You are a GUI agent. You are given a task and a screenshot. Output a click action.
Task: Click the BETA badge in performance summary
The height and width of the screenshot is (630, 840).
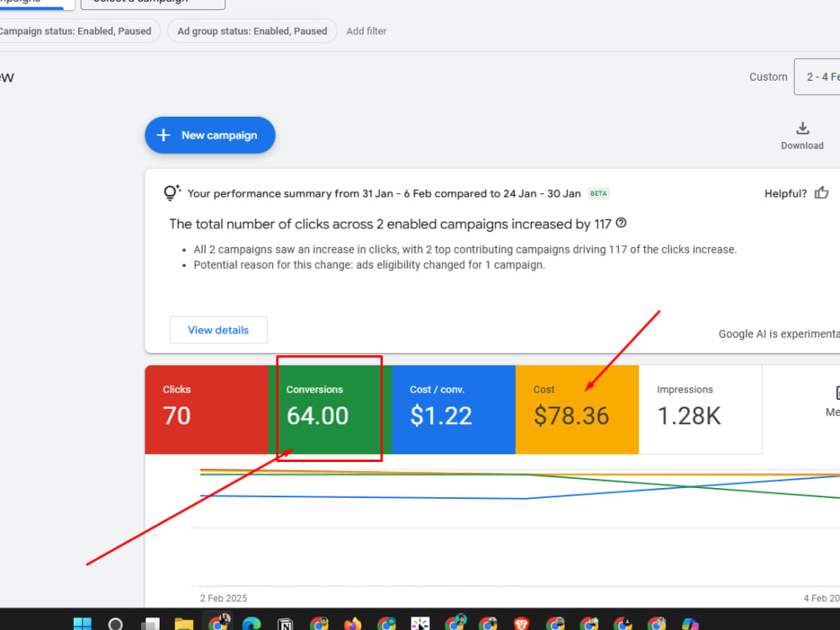(x=598, y=193)
